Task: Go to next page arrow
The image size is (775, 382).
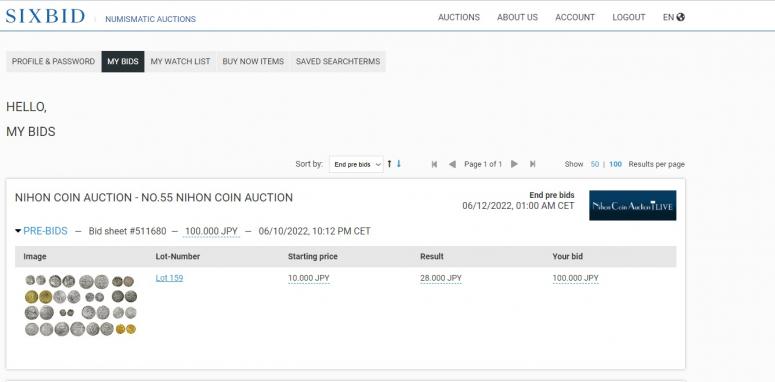Action: tap(515, 164)
